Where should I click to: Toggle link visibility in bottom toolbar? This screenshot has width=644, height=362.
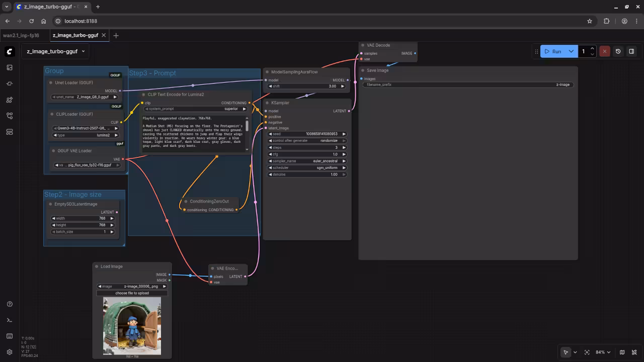(633, 352)
